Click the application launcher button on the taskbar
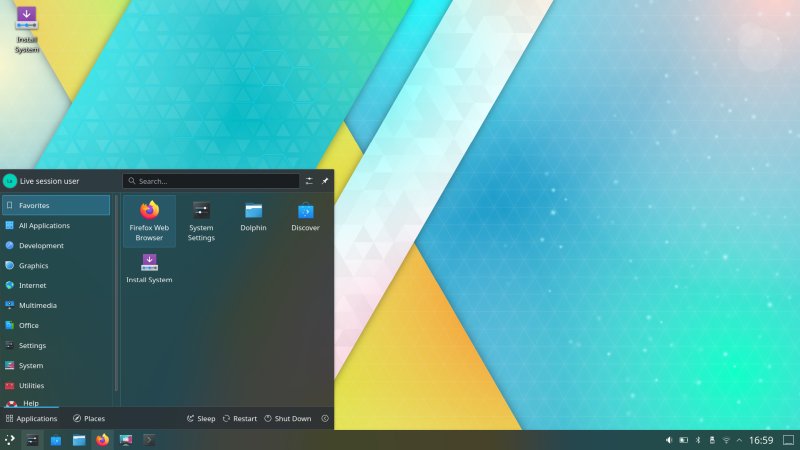 coord(10,440)
